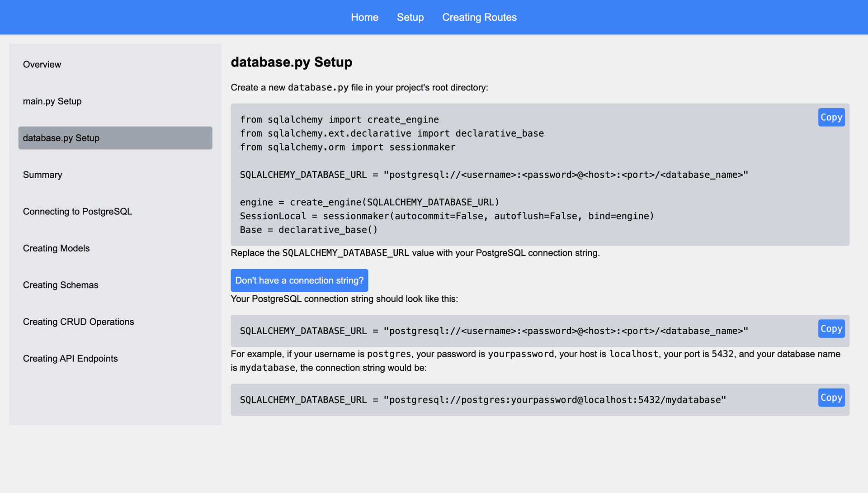Go to Setup in top navigation
Screen dimensions: 868x493
[x=410, y=17]
